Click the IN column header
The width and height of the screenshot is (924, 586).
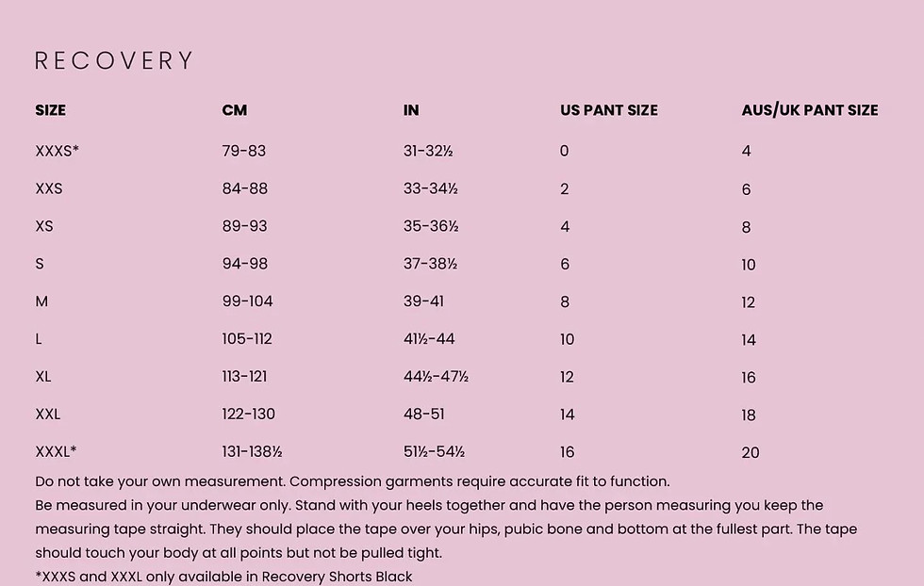coord(411,110)
